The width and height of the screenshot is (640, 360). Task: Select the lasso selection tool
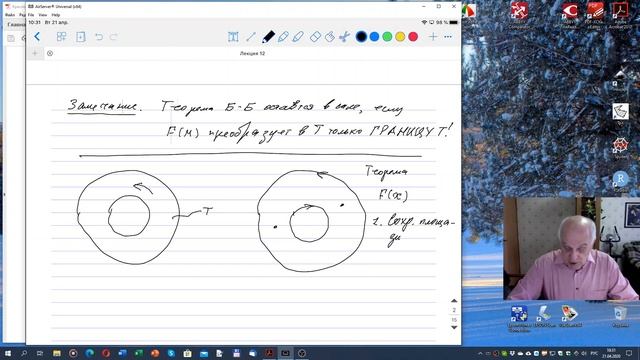tap(330, 37)
